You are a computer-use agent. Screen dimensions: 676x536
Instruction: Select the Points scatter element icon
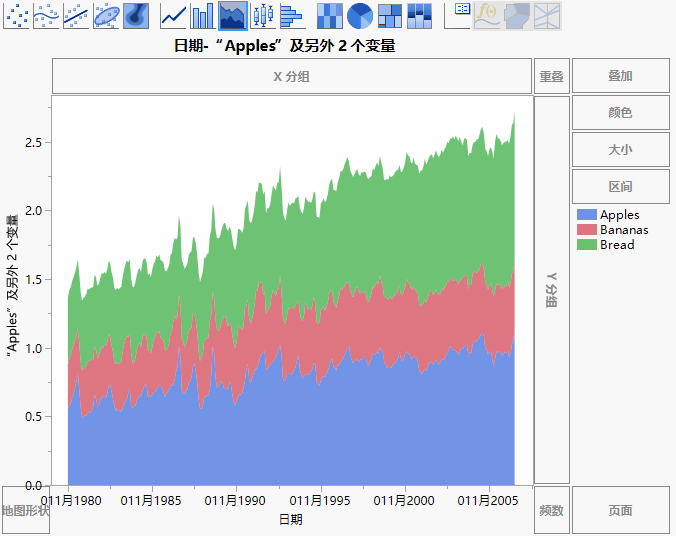point(17,15)
